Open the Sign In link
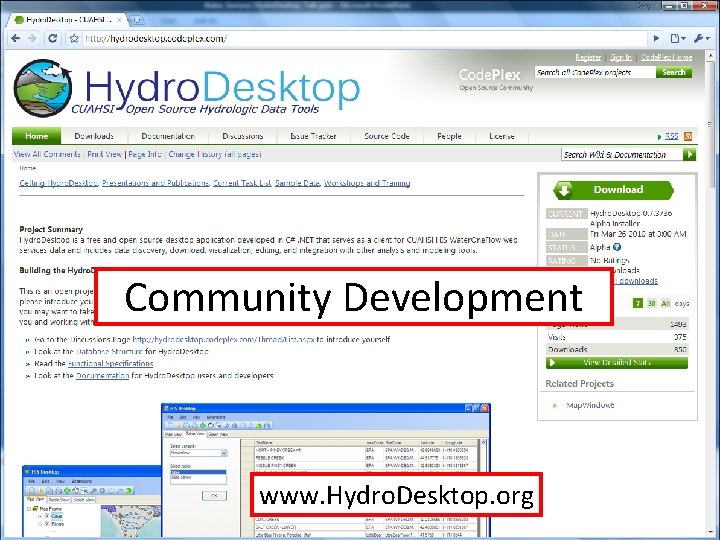The image size is (720, 540). point(621,57)
